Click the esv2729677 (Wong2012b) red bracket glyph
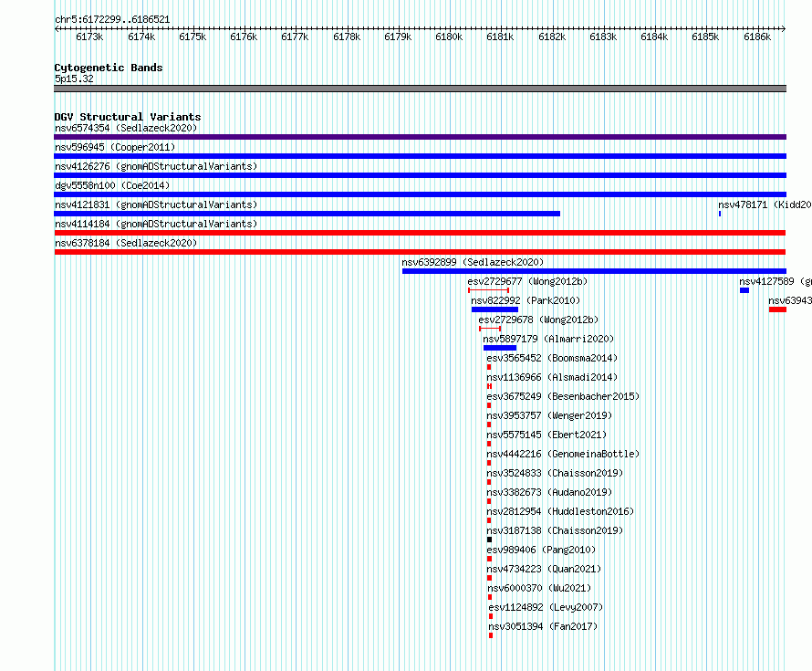Screen dimensions: 812x671 [488, 290]
